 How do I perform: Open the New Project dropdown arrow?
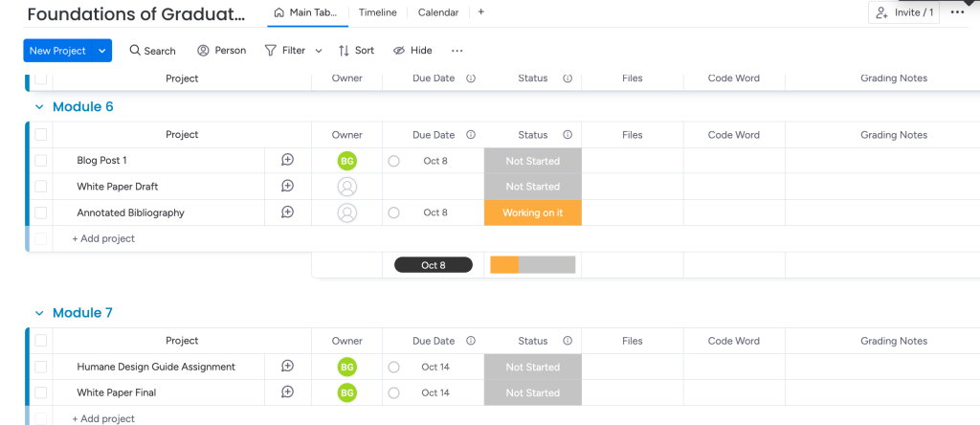101,51
